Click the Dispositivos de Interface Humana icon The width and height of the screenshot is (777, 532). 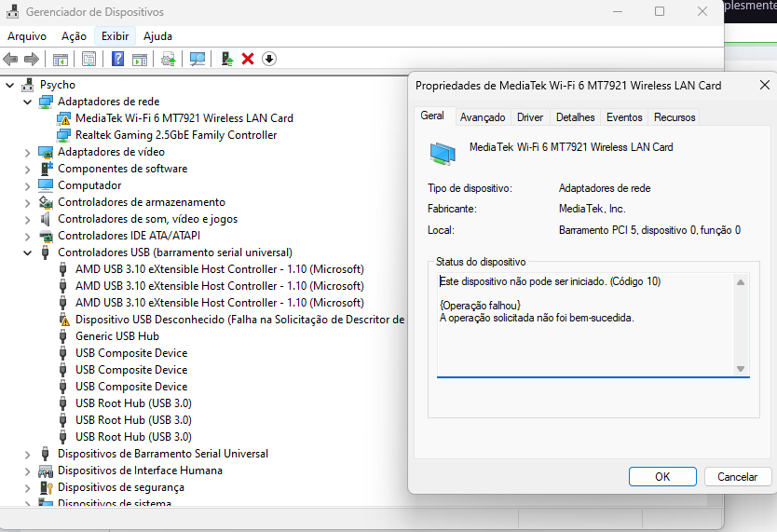click(x=46, y=471)
